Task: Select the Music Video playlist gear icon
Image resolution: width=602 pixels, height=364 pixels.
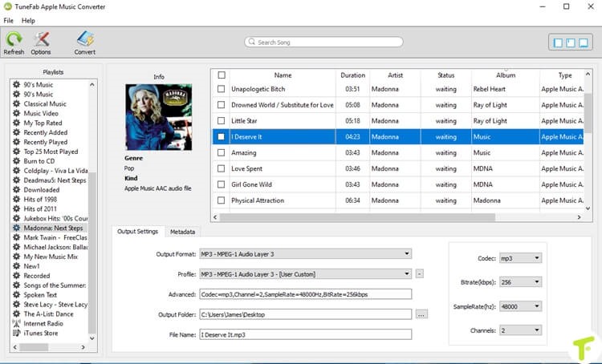Action: point(17,113)
